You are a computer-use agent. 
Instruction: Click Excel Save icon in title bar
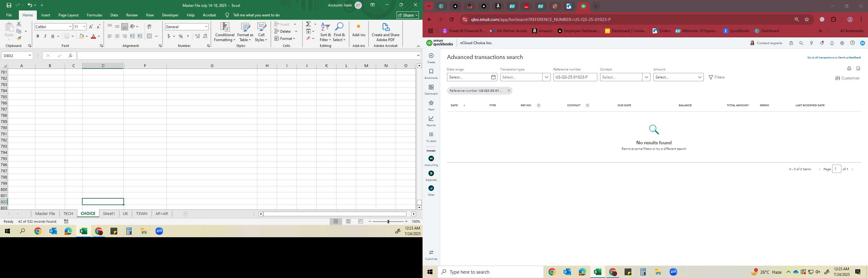point(9,5)
